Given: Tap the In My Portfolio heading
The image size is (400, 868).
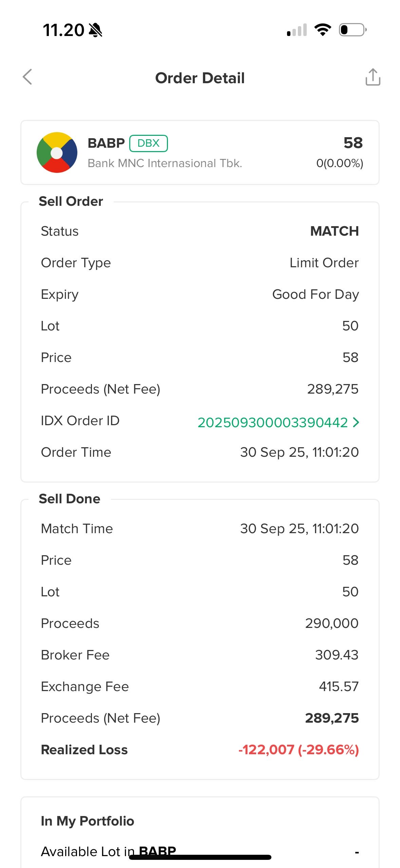Looking at the screenshot, I should (88, 821).
